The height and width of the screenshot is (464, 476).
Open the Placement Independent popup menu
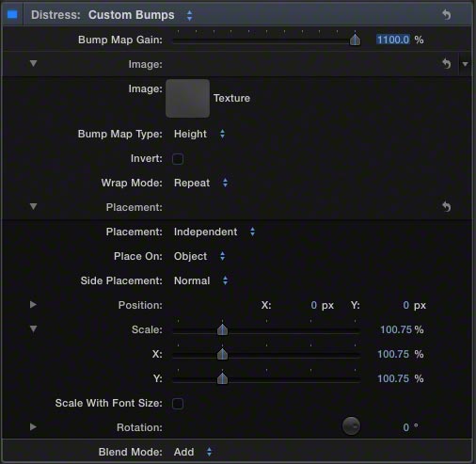tap(214, 232)
